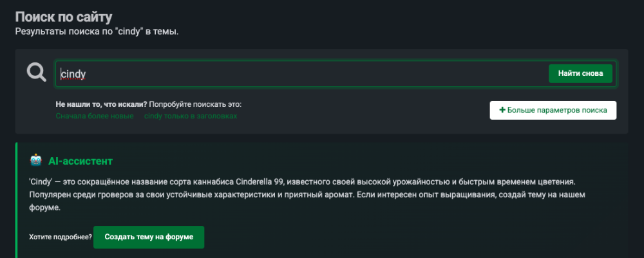The image size is (644, 258).
Task: Click the Результаты поиска по "cindy" subtitle
Action: pos(97,32)
